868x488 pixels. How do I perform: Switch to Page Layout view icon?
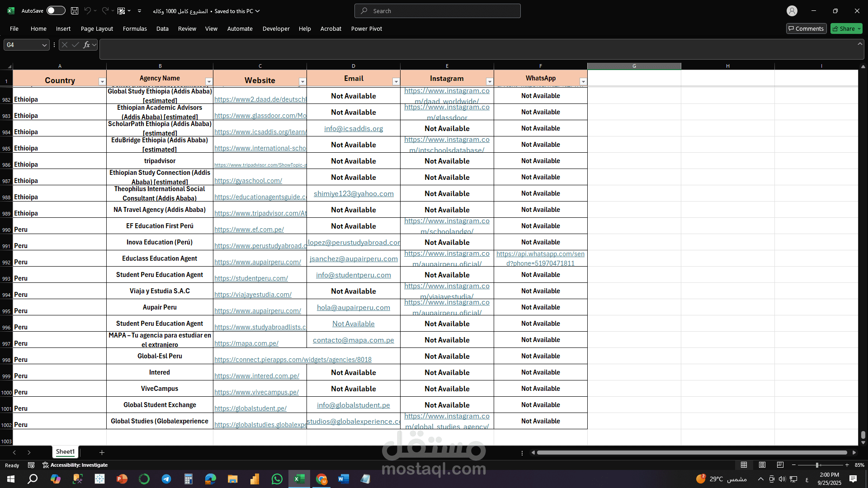(x=762, y=465)
